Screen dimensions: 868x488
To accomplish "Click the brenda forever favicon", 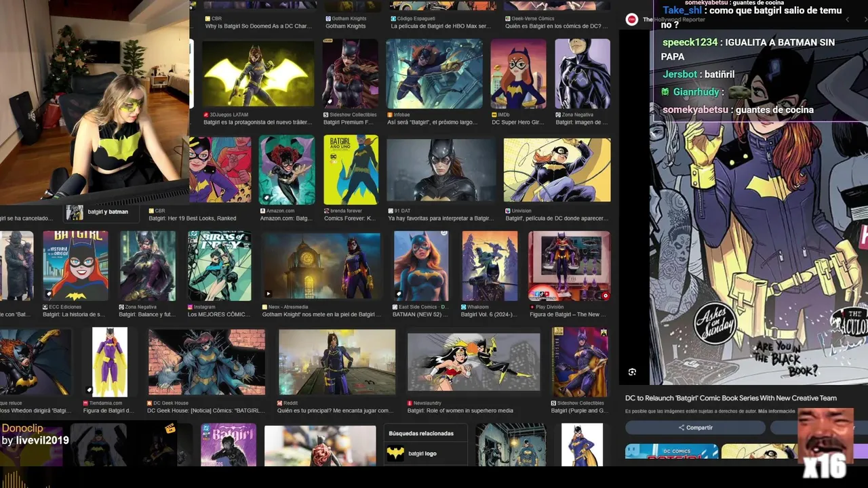I will 326,211.
